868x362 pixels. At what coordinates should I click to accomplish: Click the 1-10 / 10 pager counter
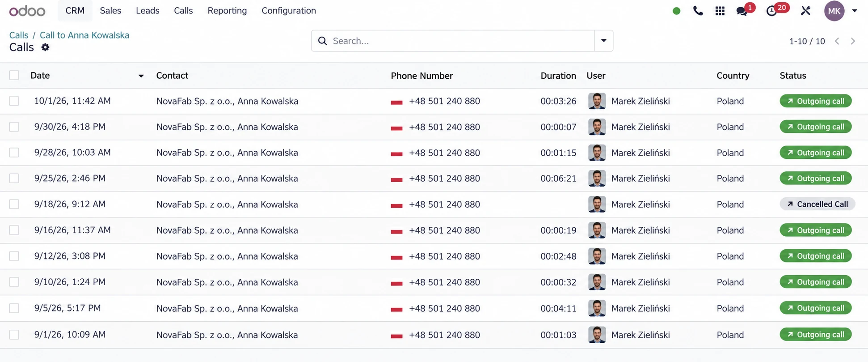point(807,41)
